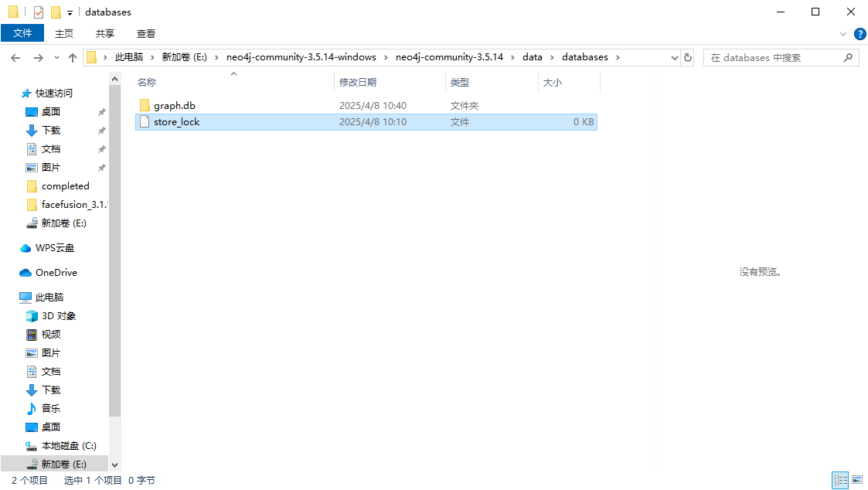This screenshot has height=490, width=868.
Task: Expand the ribbon with the chevron
Action: [843, 34]
